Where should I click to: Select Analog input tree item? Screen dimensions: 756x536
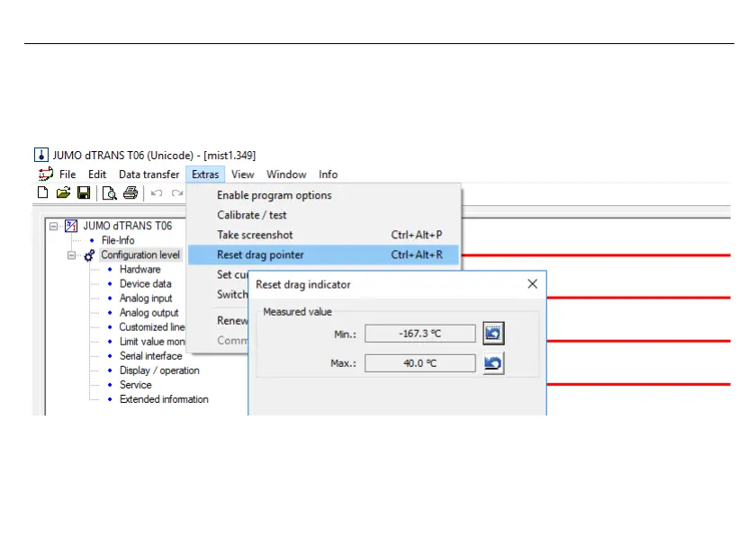click(146, 298)
